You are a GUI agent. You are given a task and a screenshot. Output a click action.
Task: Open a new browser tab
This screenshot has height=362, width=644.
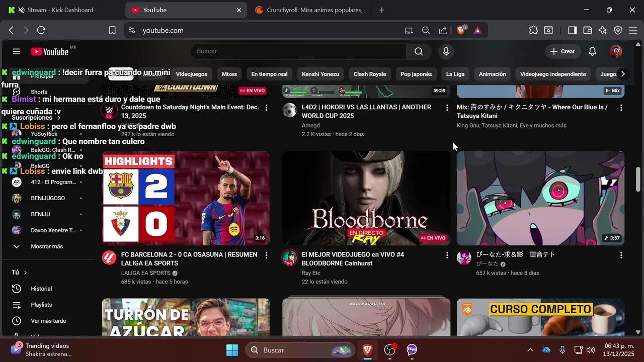[381, 10]
